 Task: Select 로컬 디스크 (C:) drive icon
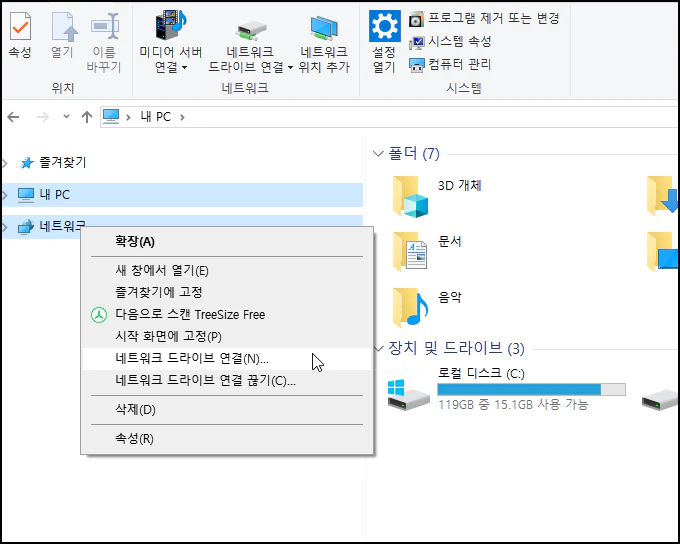coord(408,394)
